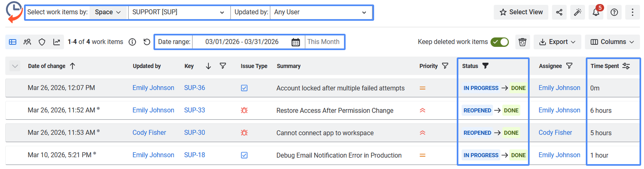Click high priority icon for SUP-33
This screenshot has width=644, height=169.
coord(423,110)
